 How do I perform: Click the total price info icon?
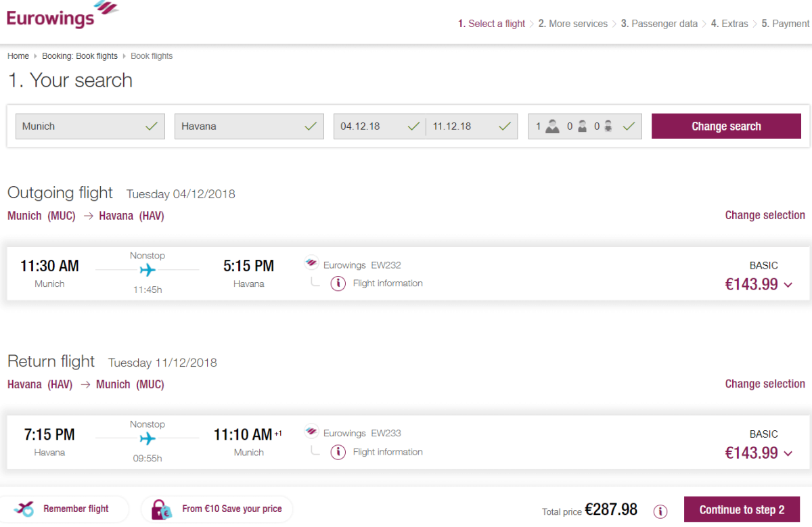tap(660, 511)
